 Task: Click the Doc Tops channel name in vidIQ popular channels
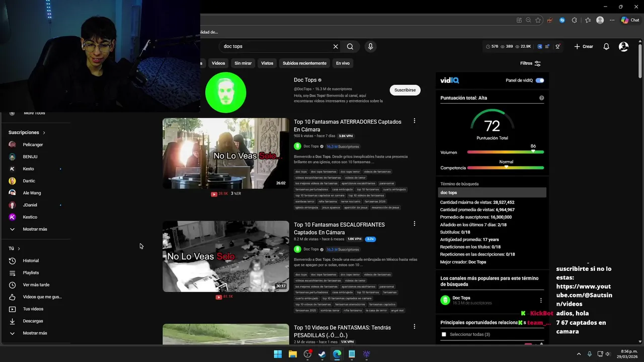461,298
